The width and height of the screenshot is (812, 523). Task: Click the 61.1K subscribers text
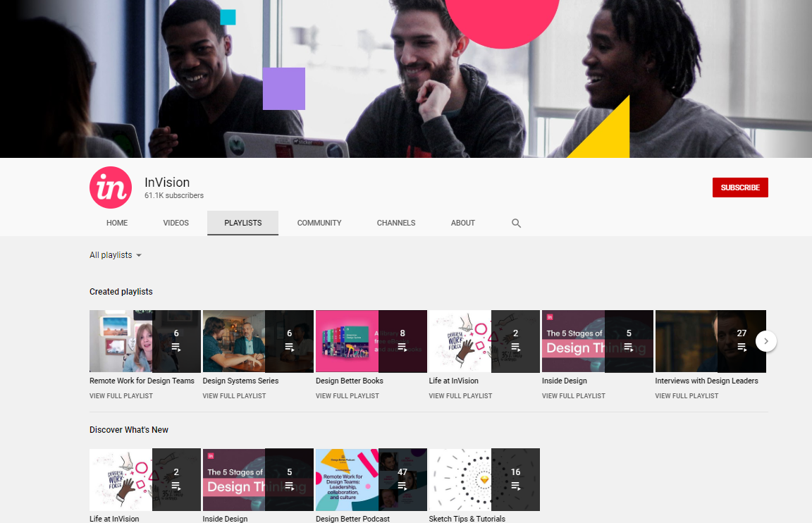pyautogui.click(x=174, y=196)
